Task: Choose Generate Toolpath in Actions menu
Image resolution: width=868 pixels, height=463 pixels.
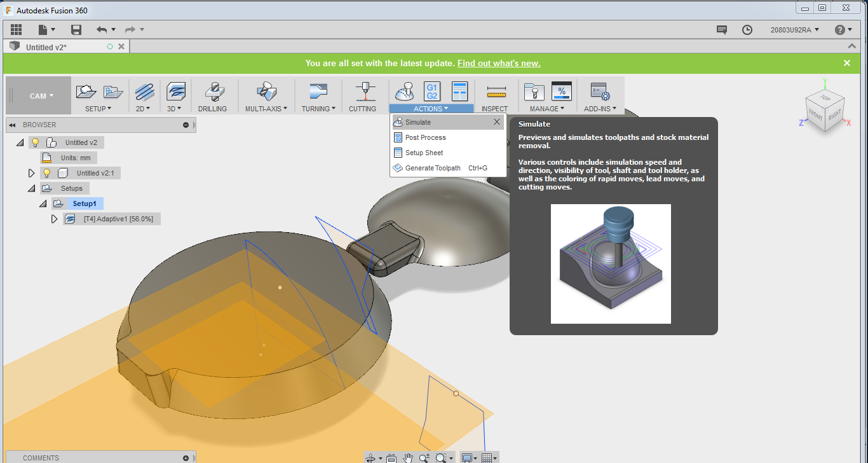Action: (x=448, y=168)
